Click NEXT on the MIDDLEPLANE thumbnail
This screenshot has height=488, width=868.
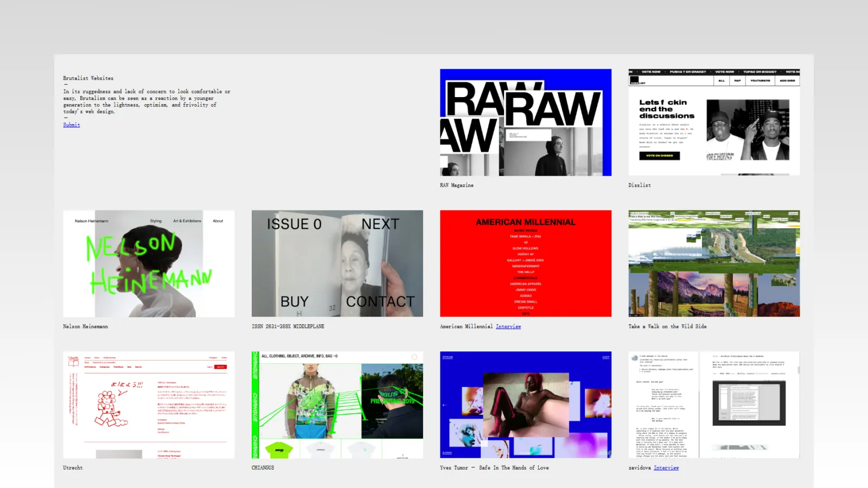(379, 224)
